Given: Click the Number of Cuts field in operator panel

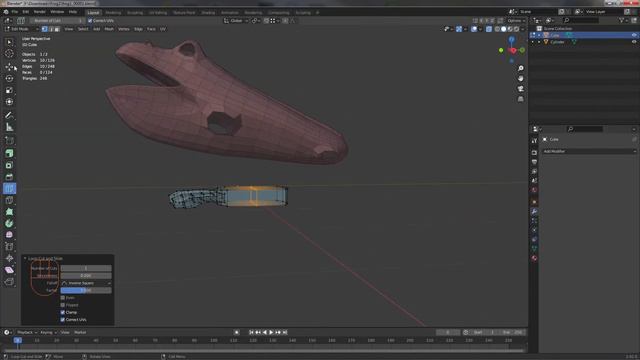Looking at the screenshot, I should point(86,268).
